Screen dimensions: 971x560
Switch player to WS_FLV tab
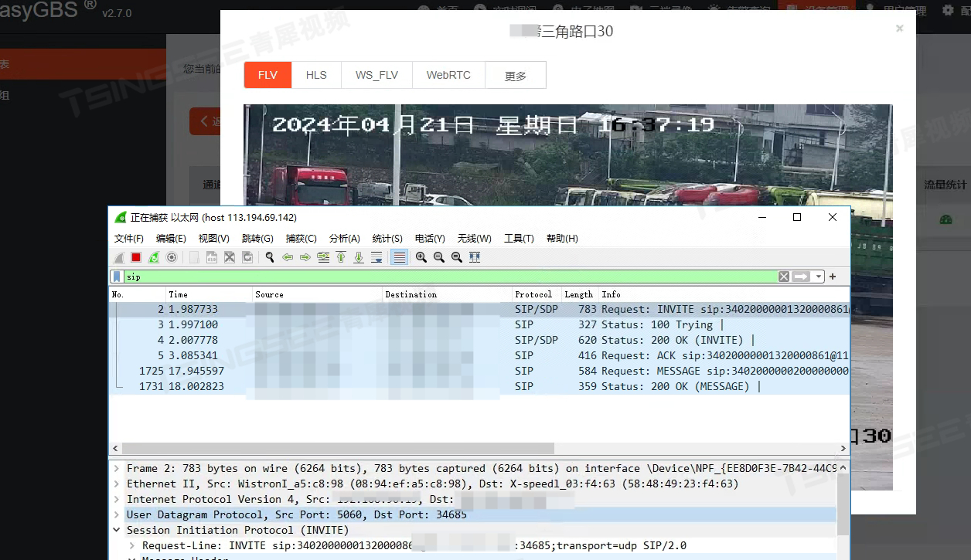pos(376,75)
